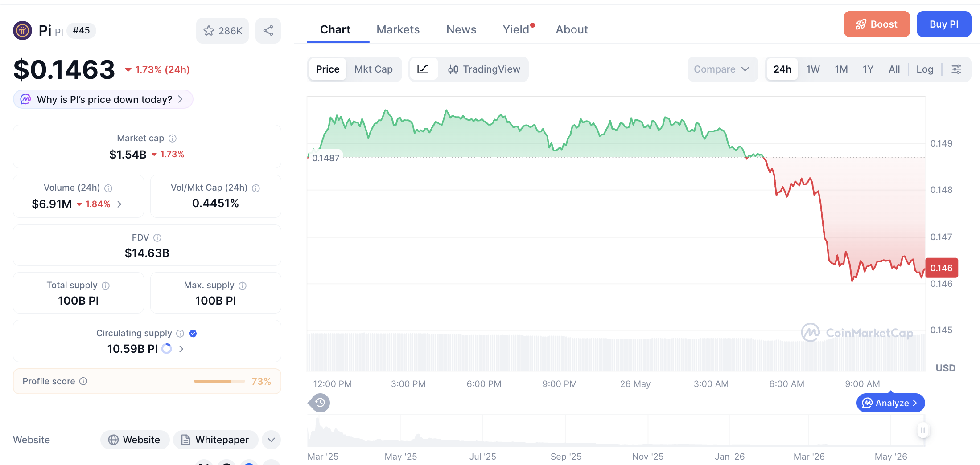Viewport: 980px width, 465px height.
Task: Click the #45 rank badge
Action: (81, 30)
